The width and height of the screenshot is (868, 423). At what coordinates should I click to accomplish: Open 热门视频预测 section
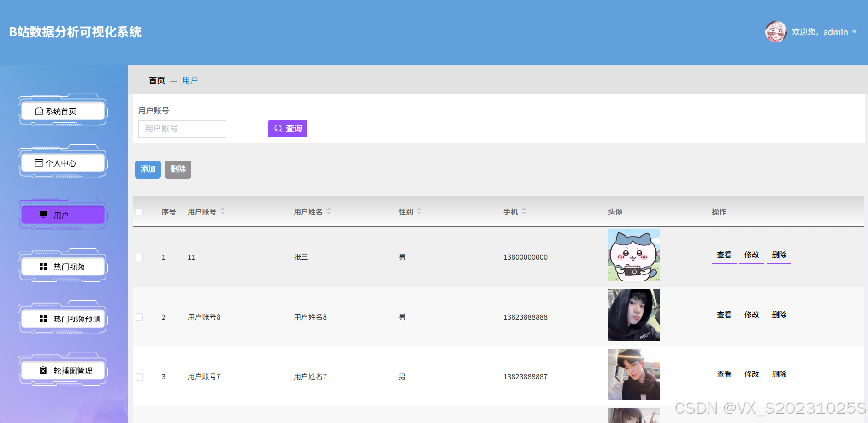click(x=63, y=319)
